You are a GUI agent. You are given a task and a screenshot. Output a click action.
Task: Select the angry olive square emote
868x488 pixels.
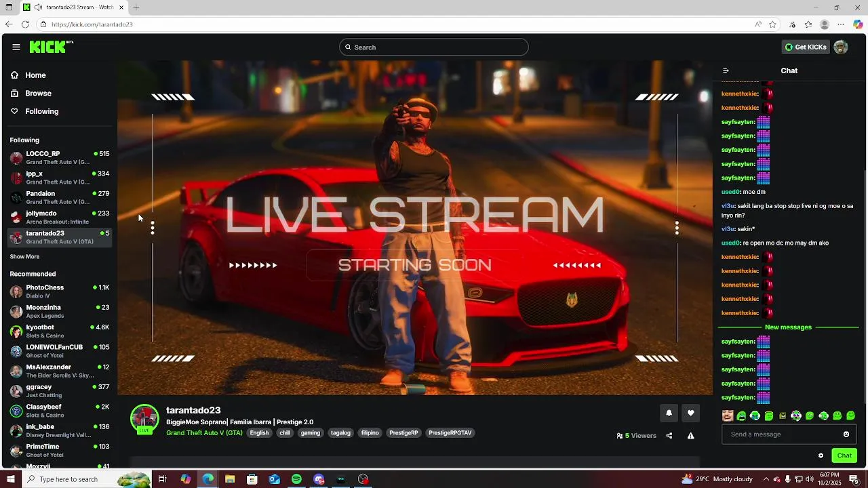pyautogui.click(x=783, y=416)
